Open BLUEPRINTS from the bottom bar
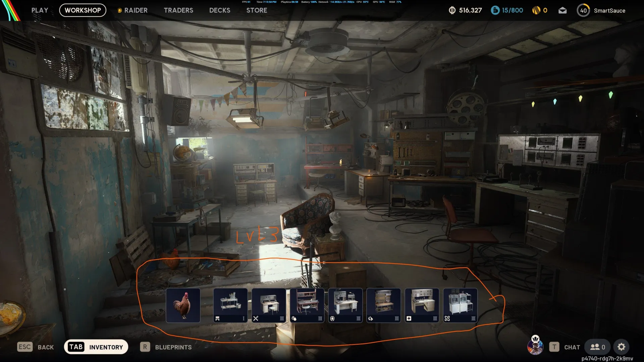644x362 pixels. click(166, 347)
